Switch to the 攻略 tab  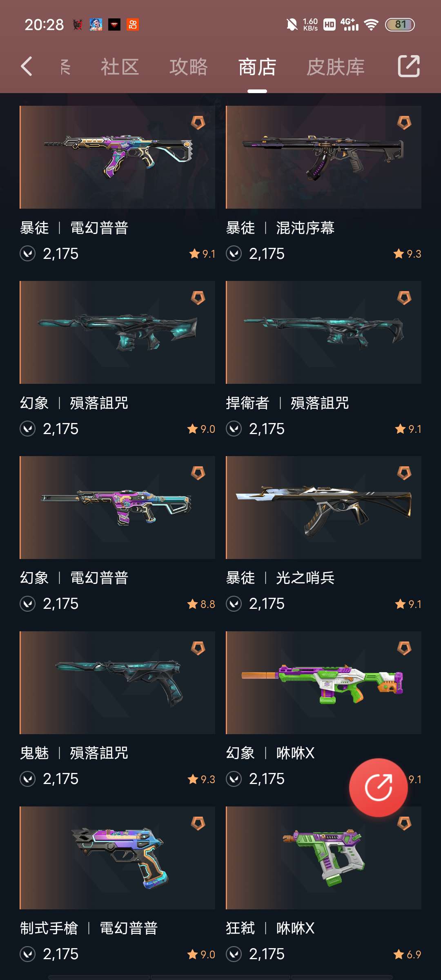[189, 67]
